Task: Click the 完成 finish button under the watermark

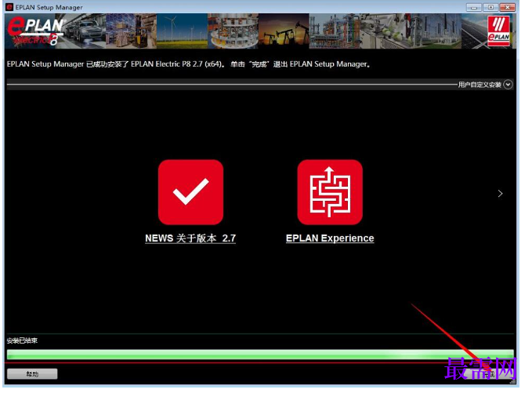Action: point(489,373)
